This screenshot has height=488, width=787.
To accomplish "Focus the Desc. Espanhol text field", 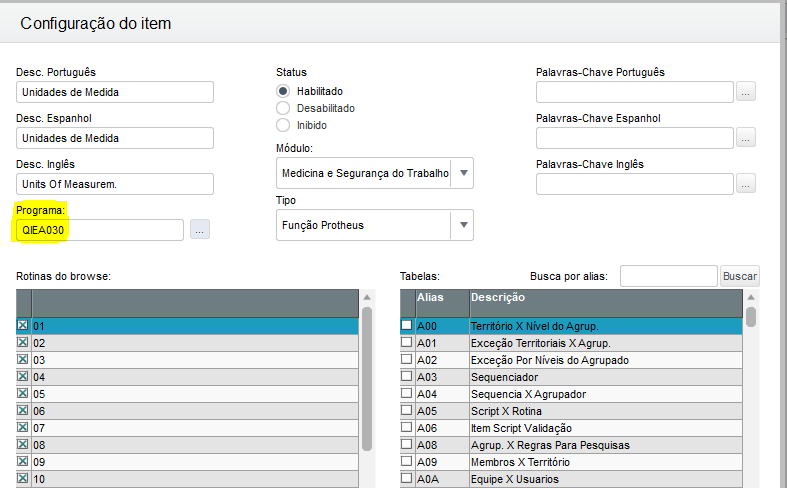I will (115, 138).
